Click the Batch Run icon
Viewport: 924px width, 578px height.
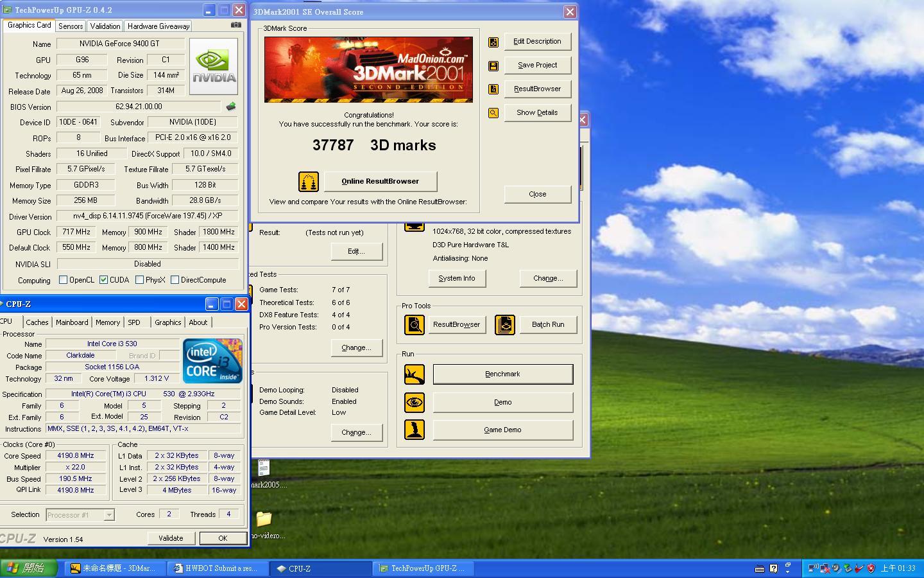point(505,325)
